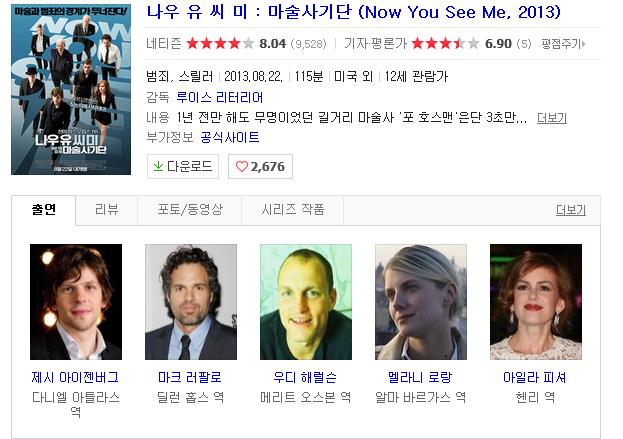The width and height of the screenshot is (623, 439).
Task: Switch to the 리뷰 tab
Action: point(106,210)
